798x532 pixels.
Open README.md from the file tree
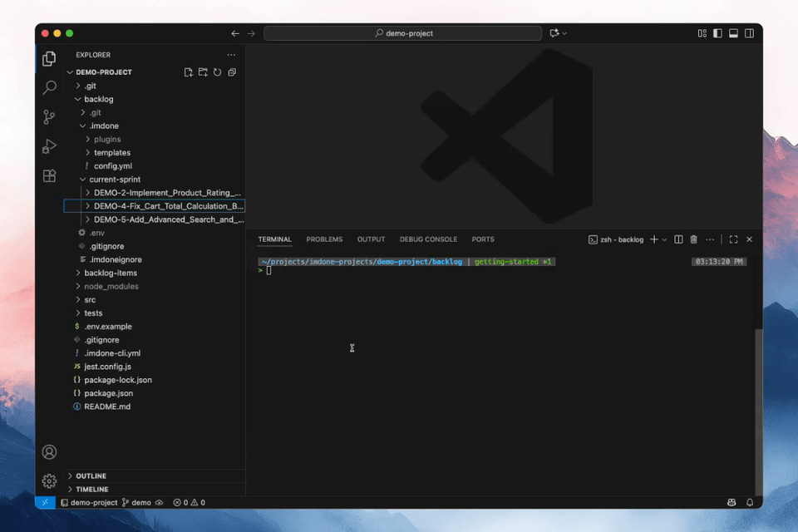tap(107, 406)
